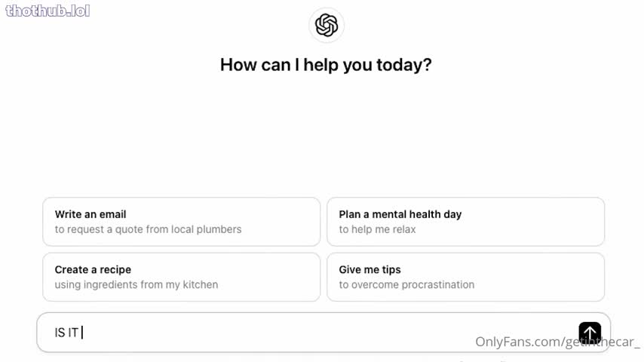644x362 pixels.
Task: Choose the "Plan a mental health day" suggestion
Action: pyautogui.click(x=465, y=222)
